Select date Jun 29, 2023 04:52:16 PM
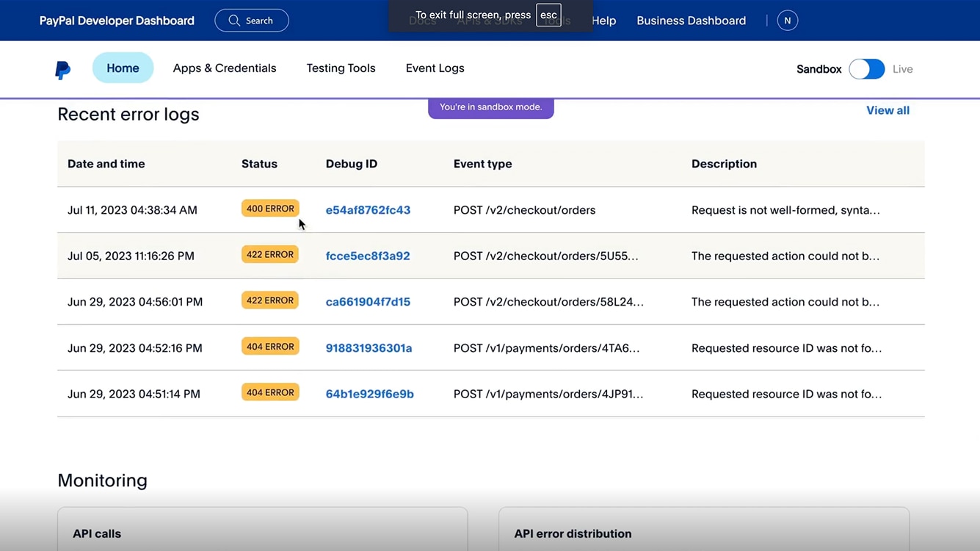The width and height of the screenshot is (980, 551). click(x=135, y=348)
